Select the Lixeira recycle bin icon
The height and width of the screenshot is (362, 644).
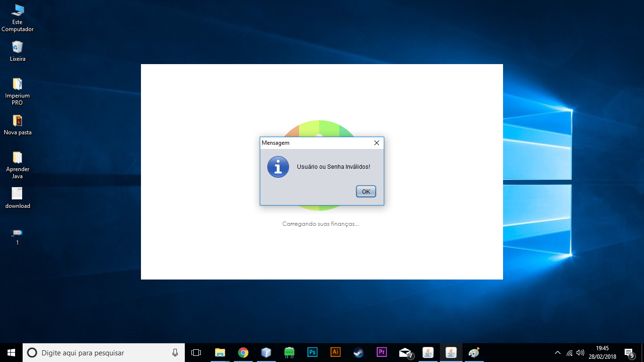coord(17,51)
